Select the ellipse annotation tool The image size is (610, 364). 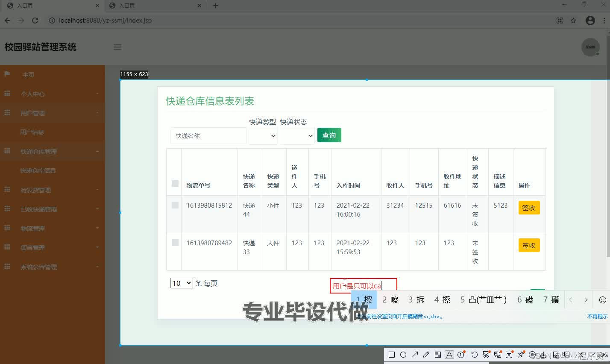pyautogui.click(x=403, y=355)
